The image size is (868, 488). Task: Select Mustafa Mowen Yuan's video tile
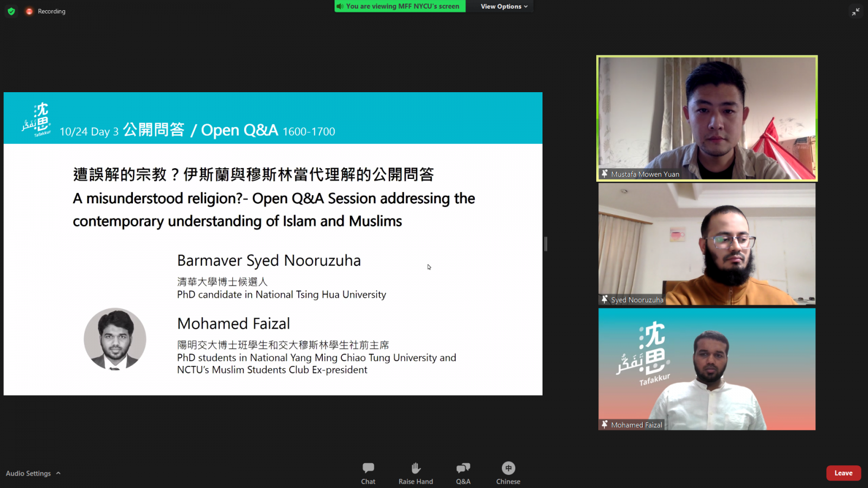[707, 118]
